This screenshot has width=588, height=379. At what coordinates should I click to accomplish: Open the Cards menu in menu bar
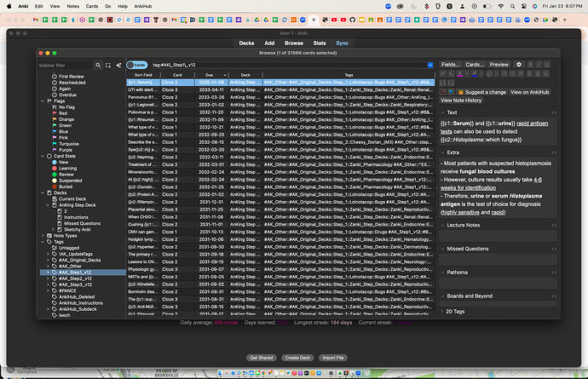coord(92,6)
